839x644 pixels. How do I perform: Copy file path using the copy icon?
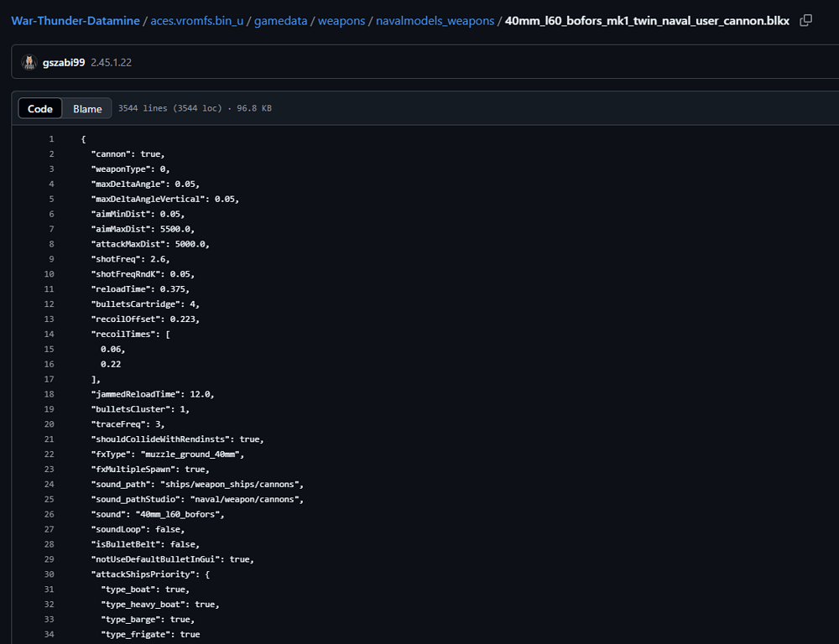(806, 20)
